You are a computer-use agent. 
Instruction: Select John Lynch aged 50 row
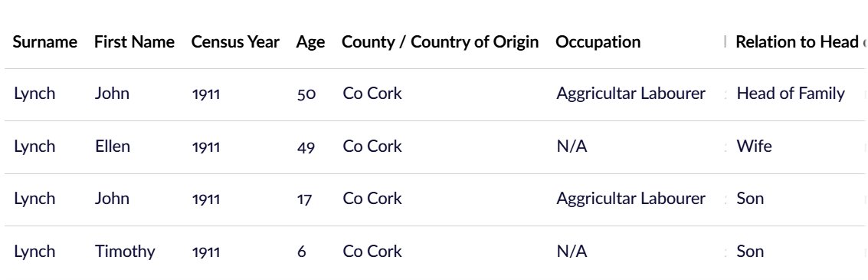click(x=434, y=94)
